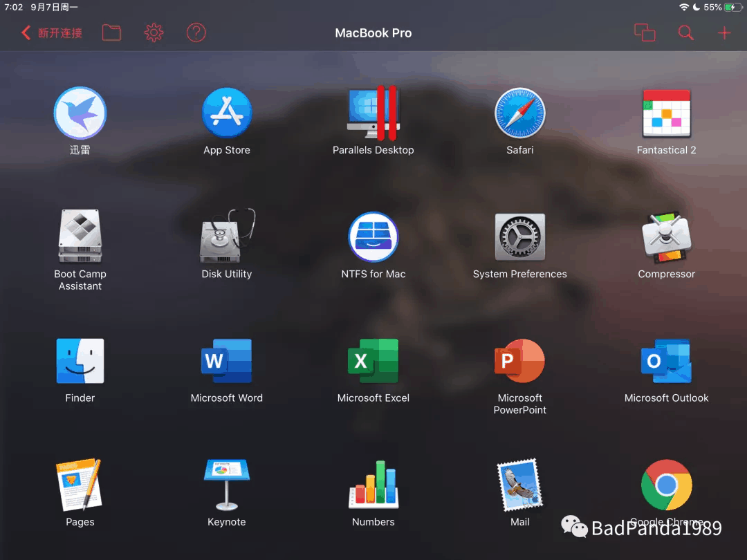Click the 'Boot Camp Assistant' label
The height and width of the screenshot is (560, 747).
pyautogui.click(x=80, y=280)
